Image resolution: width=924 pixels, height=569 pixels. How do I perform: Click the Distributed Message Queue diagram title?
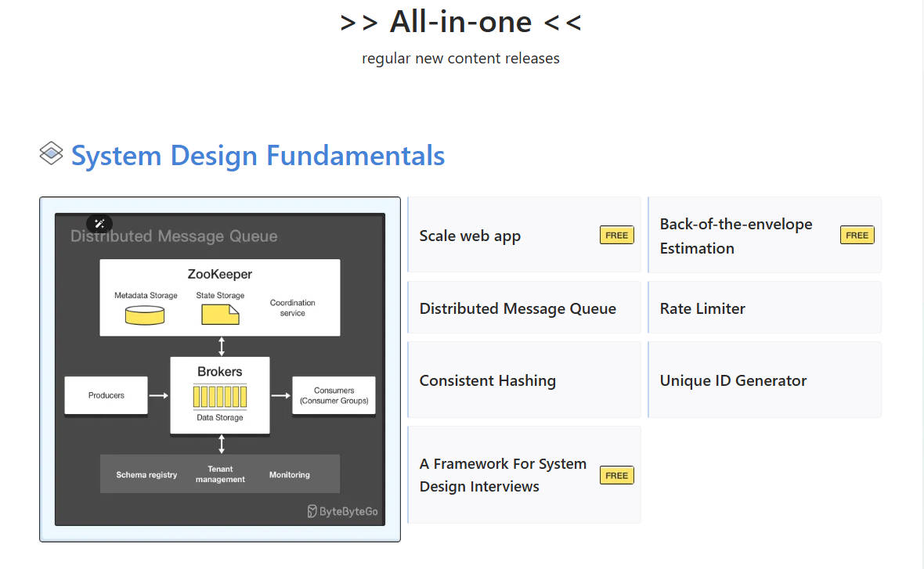(x=174, y=236)
